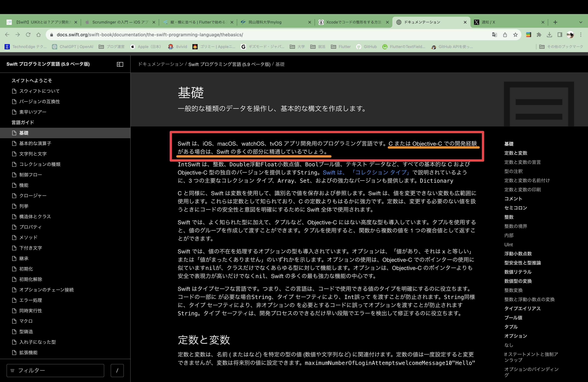Image resolution: width=588 pixels, height=382 pixels.
Task: Open 構造体とクラス in the sidebar
Action: pos(35,216)
